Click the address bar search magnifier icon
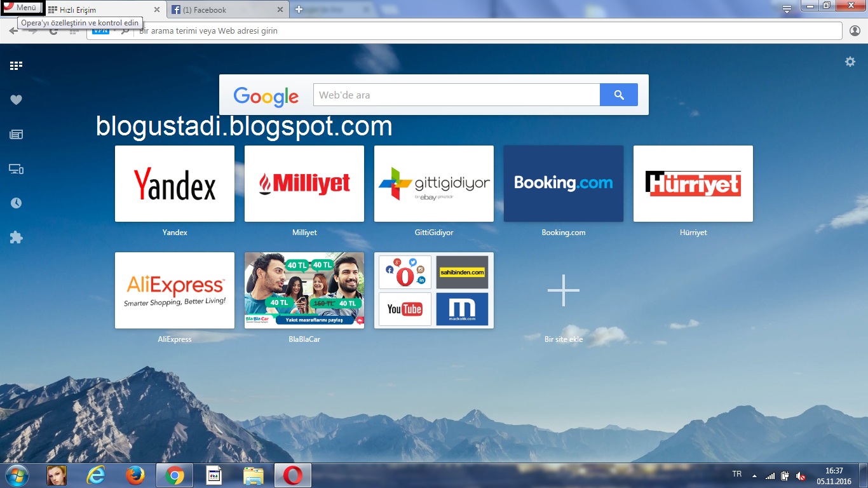Image resolution: width=868 pixels, height=488 pixels. pos(125,30)
